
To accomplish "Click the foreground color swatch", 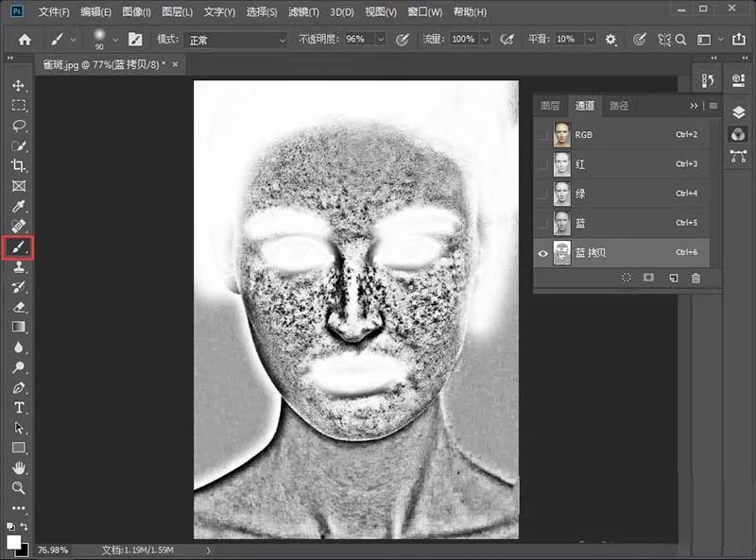I will pos(14,542).
